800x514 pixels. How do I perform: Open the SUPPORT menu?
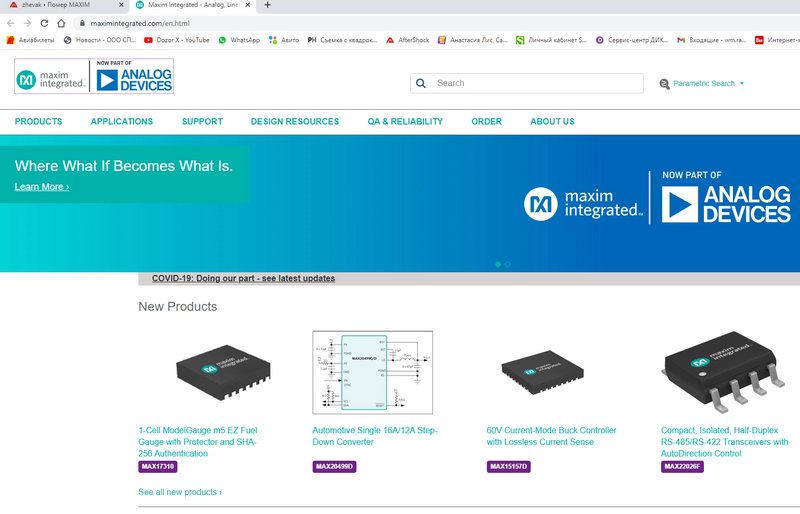pyautogui.click(x=202, y=121)
